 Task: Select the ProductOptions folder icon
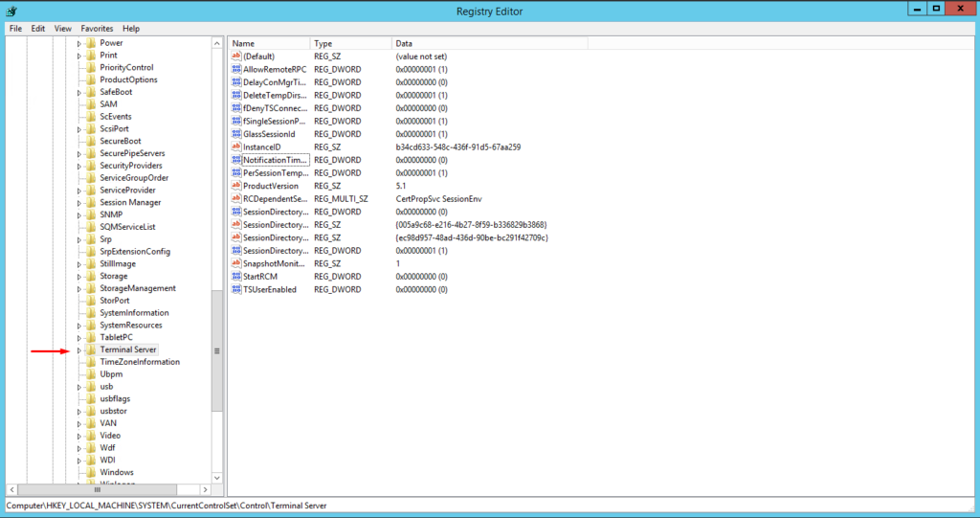pyautogui.click(x=91, y=79)
